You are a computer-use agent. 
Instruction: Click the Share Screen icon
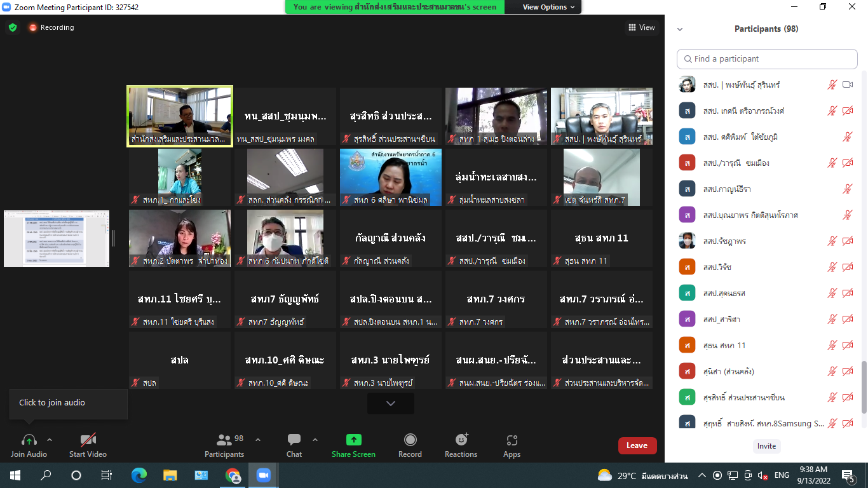pyautogui.click(x=353, y=440)
